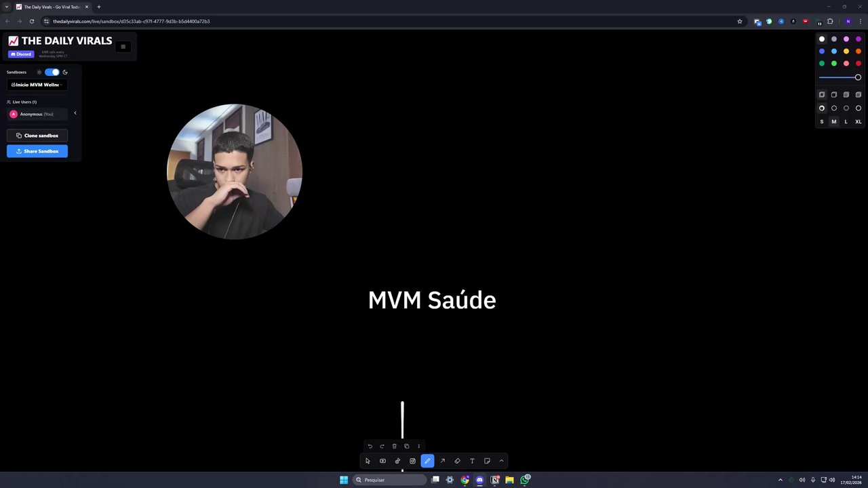Screen dimensions: 868x488
Task: Set size to XL
Action: click(859, 122)
